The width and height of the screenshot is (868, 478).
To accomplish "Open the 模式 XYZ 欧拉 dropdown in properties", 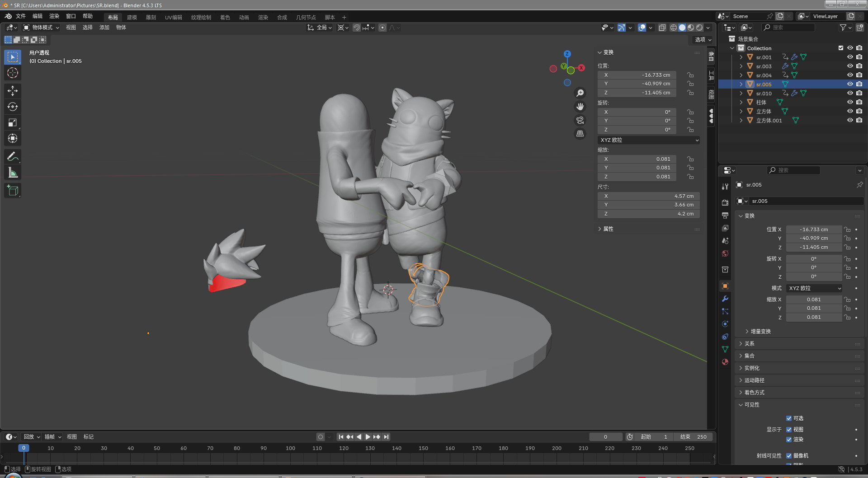I will coord(814,288).
